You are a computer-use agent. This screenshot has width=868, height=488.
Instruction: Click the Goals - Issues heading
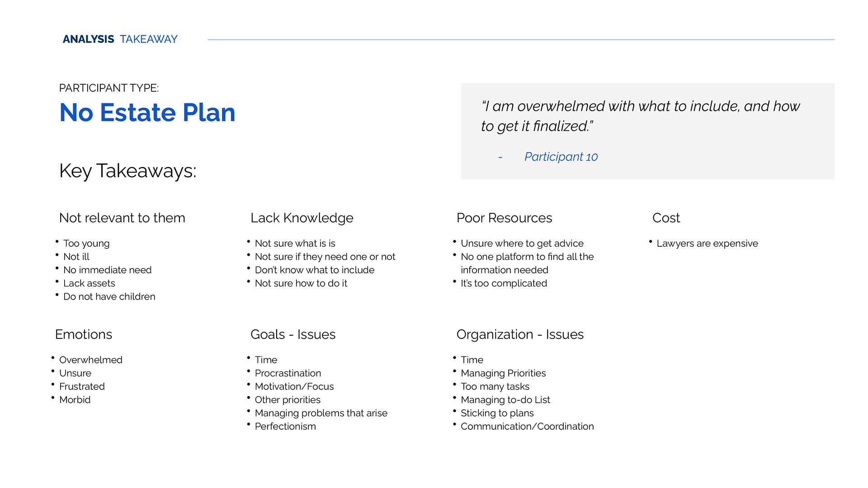click(x=293, y=334)
